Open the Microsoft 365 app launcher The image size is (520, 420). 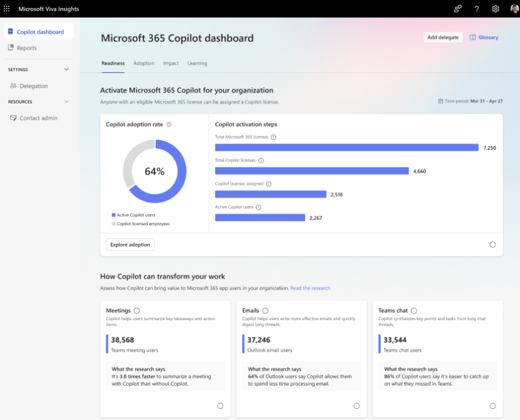coord(7,9)
